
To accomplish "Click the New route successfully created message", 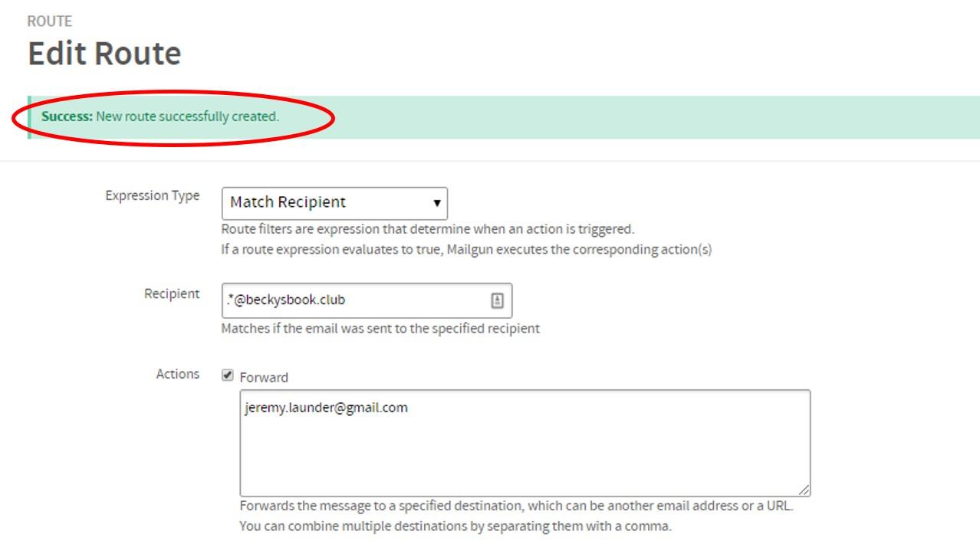I will click(187, 117).
